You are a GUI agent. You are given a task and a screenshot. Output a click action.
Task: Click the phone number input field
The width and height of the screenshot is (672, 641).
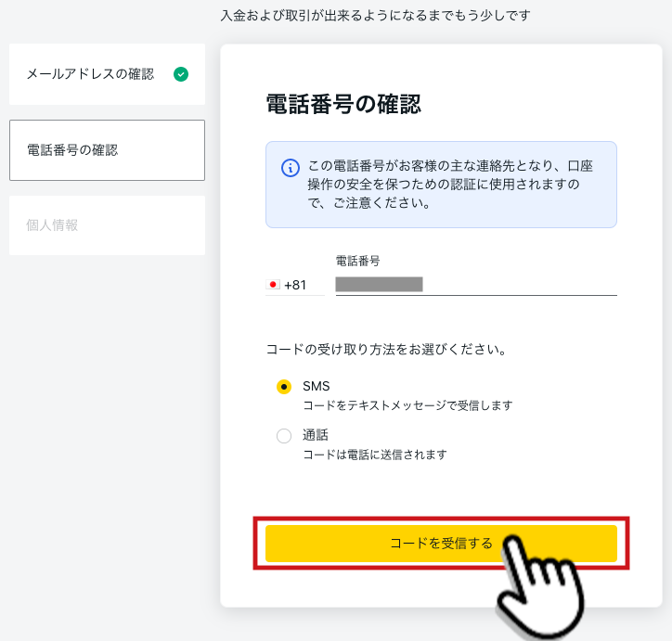point(476,285)
